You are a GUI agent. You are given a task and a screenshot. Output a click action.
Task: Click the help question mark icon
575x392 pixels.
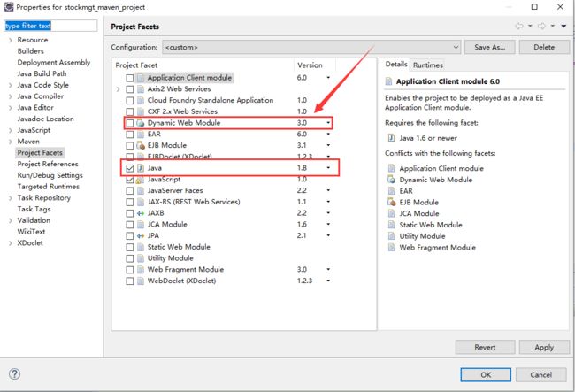tap(14, 374)
